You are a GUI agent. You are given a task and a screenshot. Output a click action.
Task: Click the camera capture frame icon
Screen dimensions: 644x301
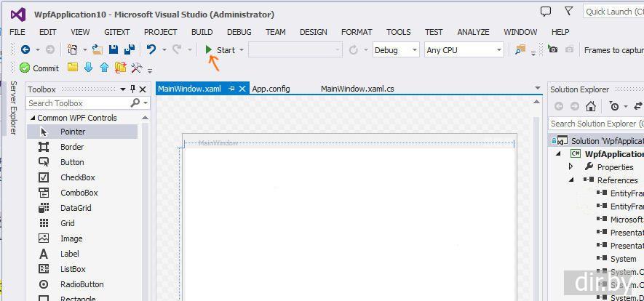click(553, 49)
